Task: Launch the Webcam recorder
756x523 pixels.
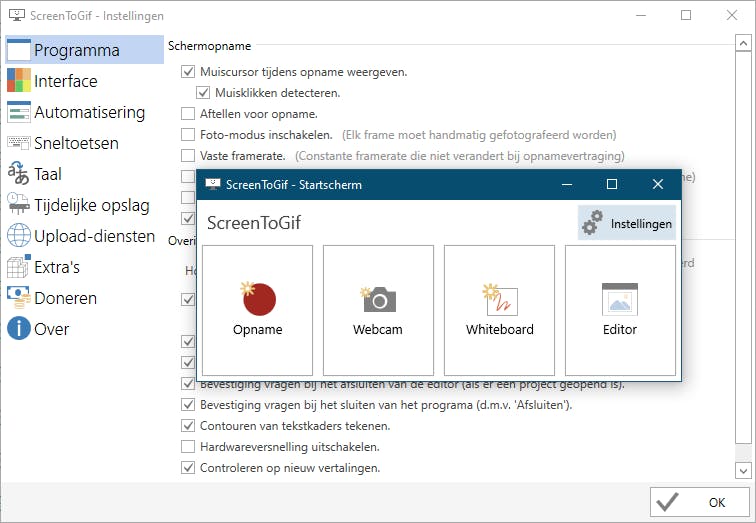Action: pos(378,310)
